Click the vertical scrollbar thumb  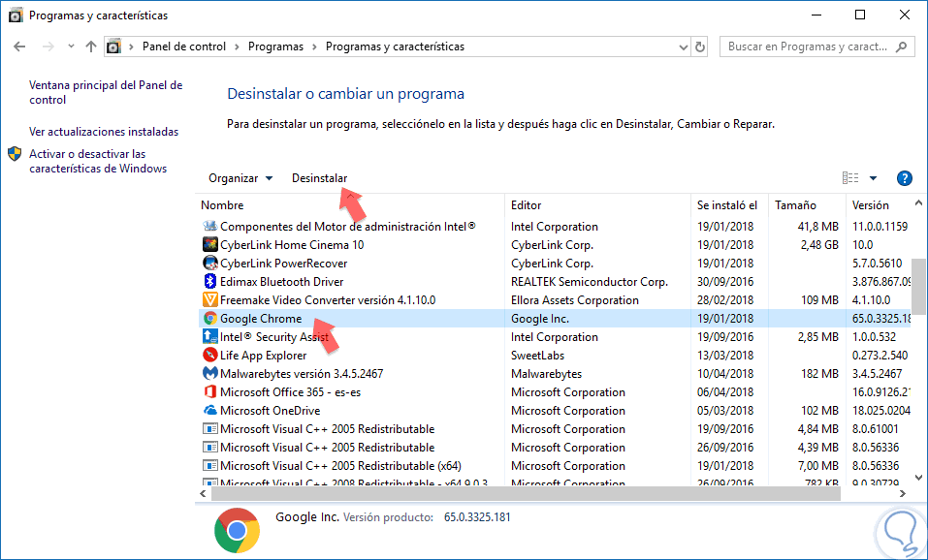click(918, 286)
